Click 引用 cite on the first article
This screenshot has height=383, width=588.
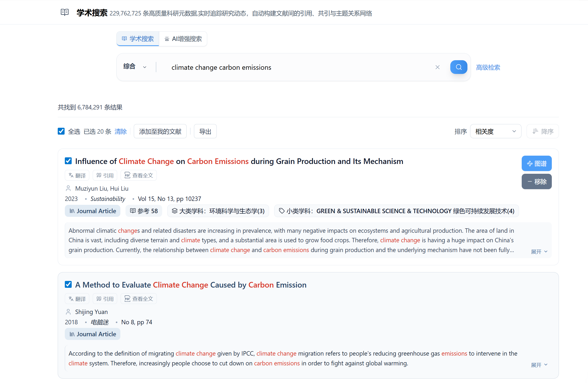tap(105, 175)
